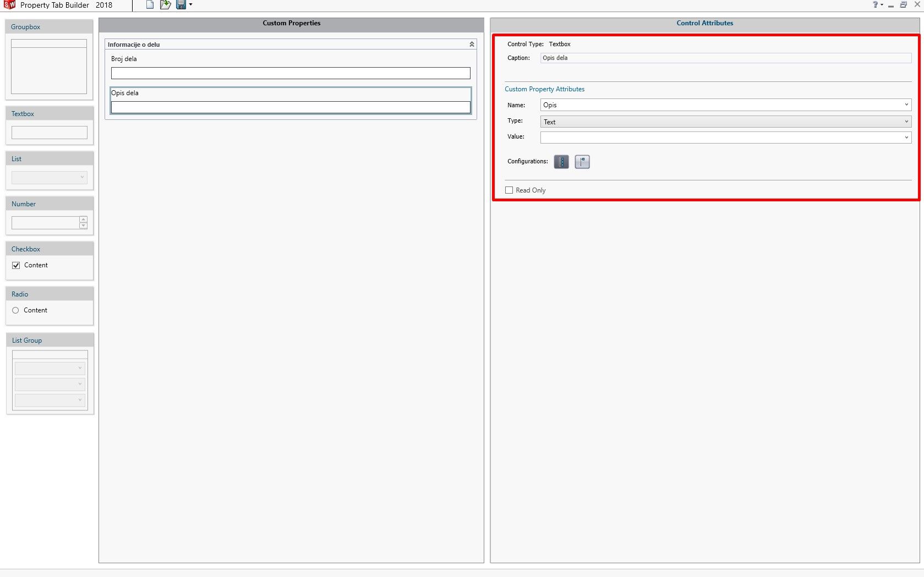Screen dimensions: 924x577
Task: Collapse the 'Informacije o delu' groupbox
Action: 471,44
